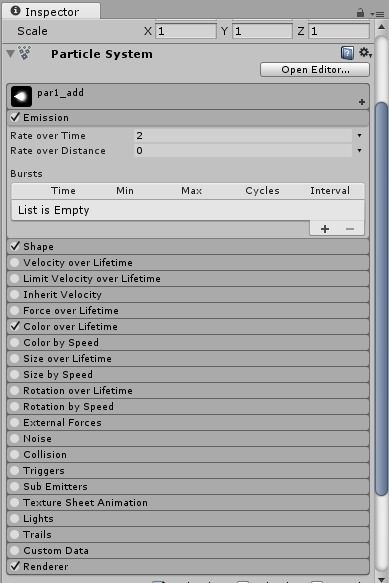Expand the Color over Lifetime module header

point(188,326)
